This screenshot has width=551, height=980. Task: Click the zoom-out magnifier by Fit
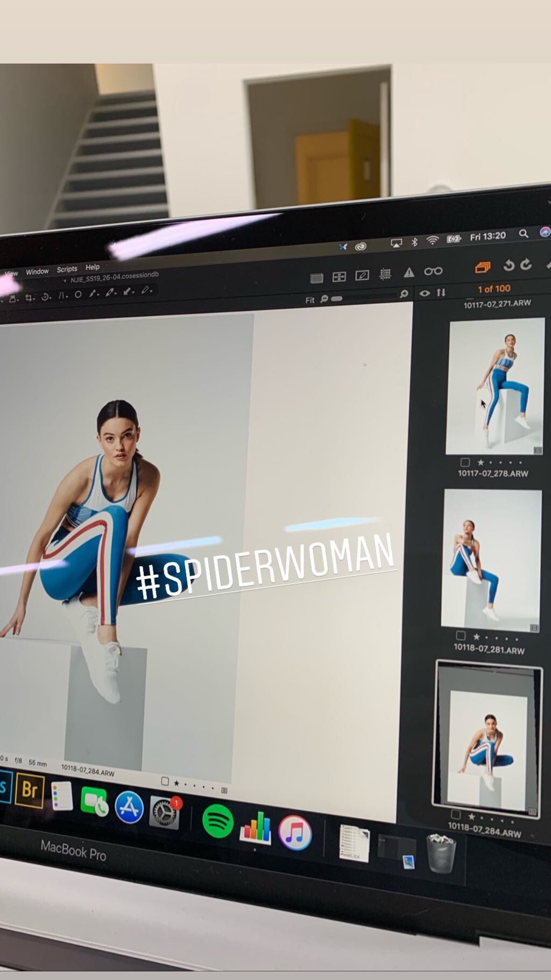[x=324, y=299]
